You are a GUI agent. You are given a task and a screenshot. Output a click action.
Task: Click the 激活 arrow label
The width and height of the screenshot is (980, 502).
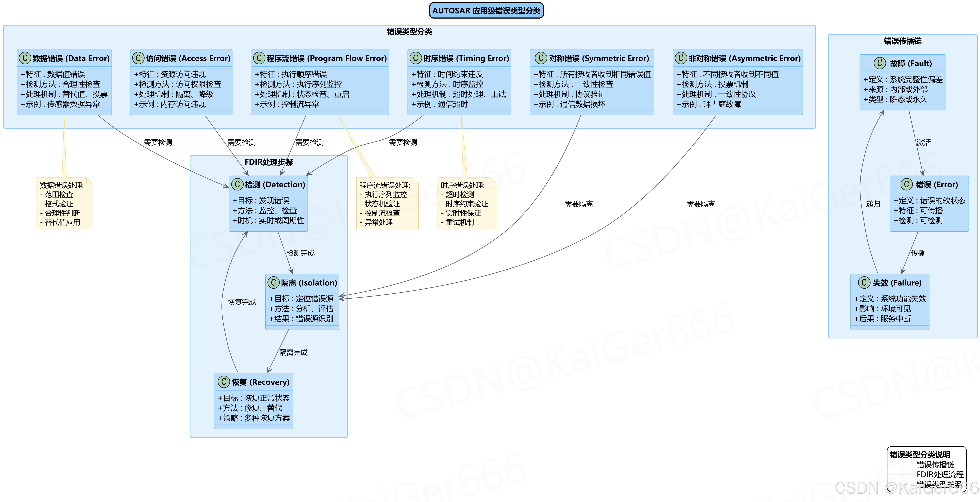(x=924, y=142)
